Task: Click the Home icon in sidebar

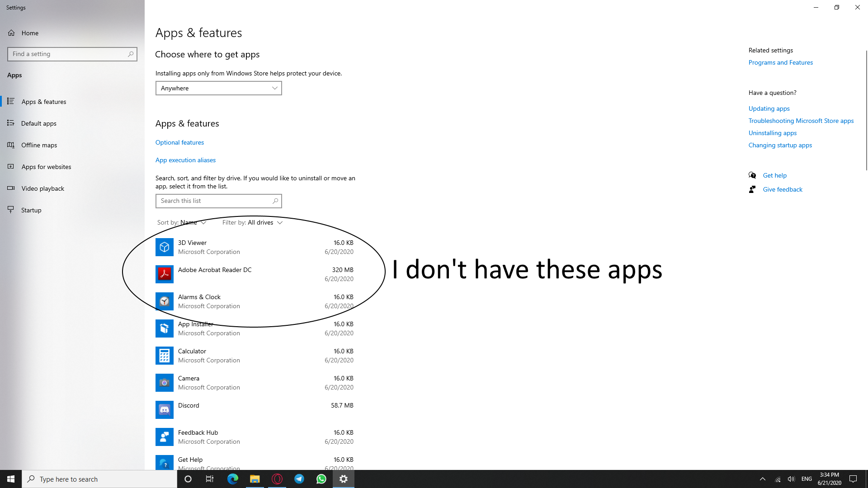Action: point(11,33)
